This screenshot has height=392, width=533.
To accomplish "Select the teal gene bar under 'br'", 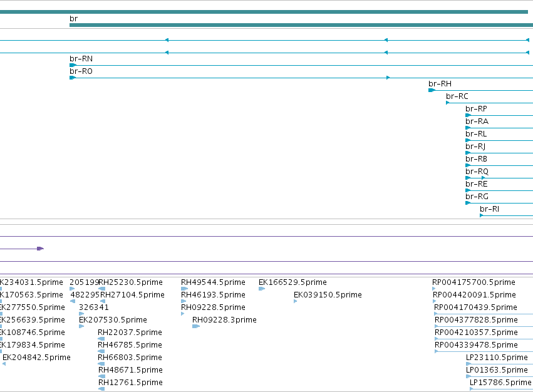I will [x=301, y=25].
